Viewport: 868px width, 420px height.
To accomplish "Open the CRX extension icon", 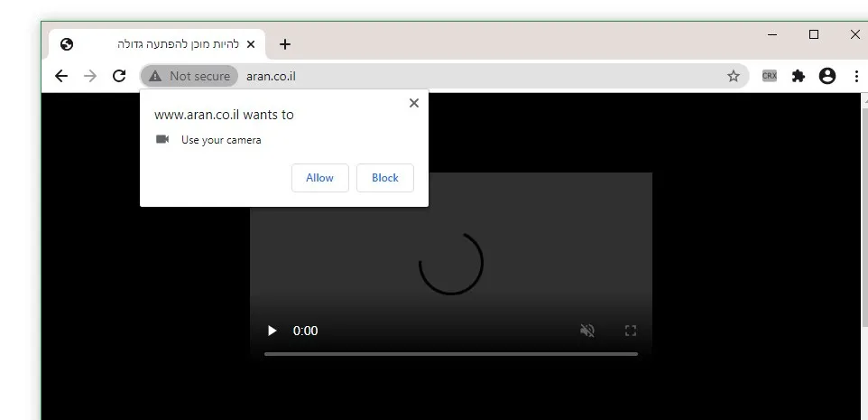I will point(769,76).
